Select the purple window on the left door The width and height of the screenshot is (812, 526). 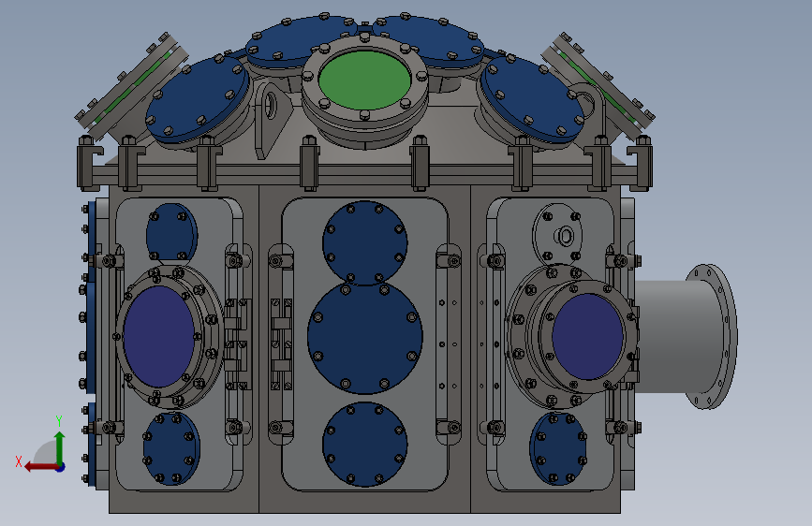158,337
